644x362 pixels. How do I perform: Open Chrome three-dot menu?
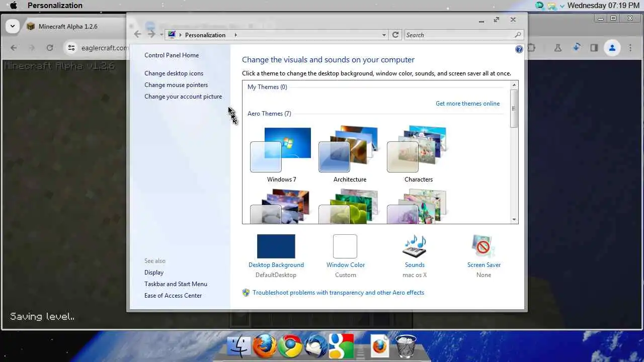630,48
